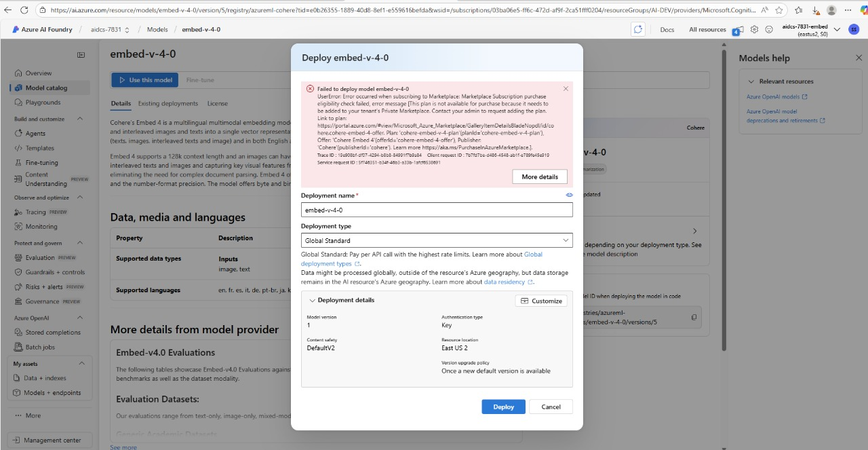Open Overview in the sidebar
This screenshot has width=868, height=450.
(39, 73)
